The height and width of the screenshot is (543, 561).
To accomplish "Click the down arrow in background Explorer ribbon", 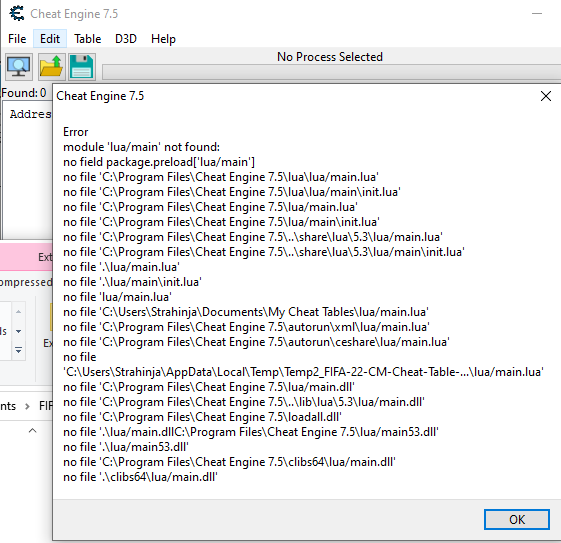I will tap(18, 331).
